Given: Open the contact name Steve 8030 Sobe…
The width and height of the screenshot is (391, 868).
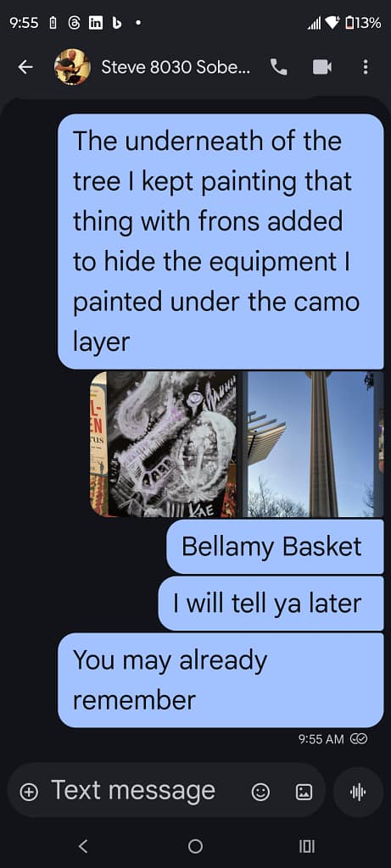Looking at the screenshot, I should click(x=176, y=67).
